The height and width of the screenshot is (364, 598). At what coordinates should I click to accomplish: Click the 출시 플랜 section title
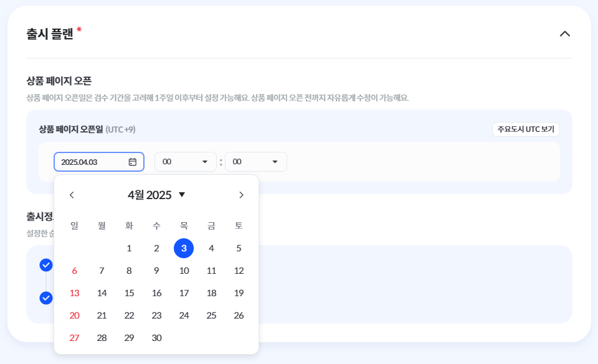[50, 34]
